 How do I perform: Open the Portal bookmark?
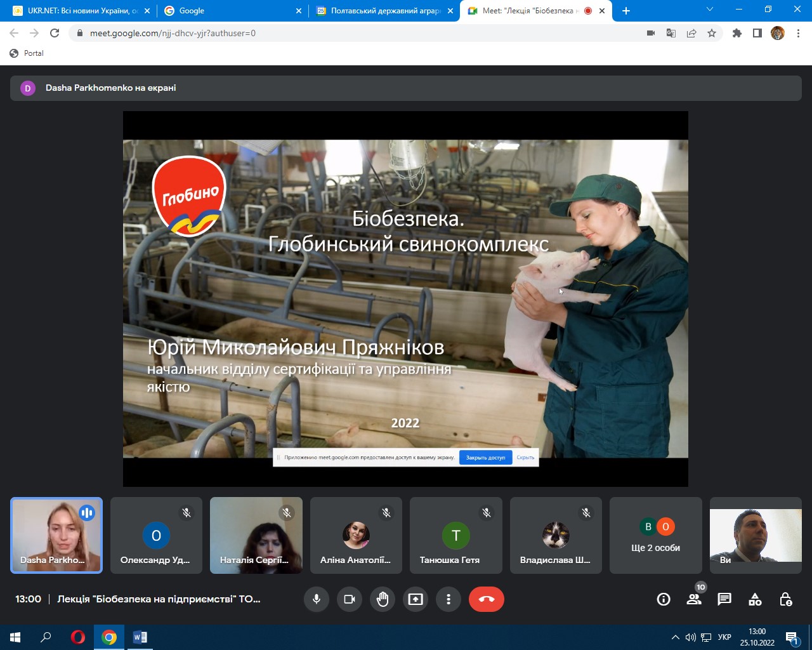[27, 53]
